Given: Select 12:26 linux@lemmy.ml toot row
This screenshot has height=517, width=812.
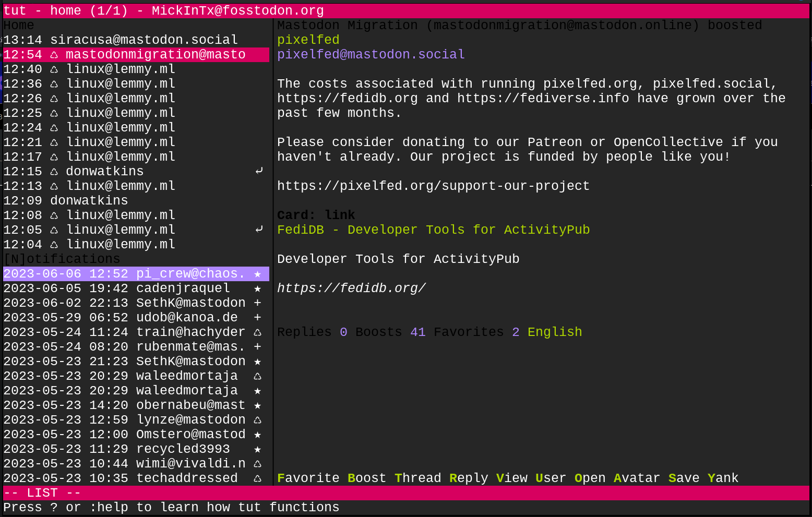Looking at the screenshot, I should coord(136,99).
